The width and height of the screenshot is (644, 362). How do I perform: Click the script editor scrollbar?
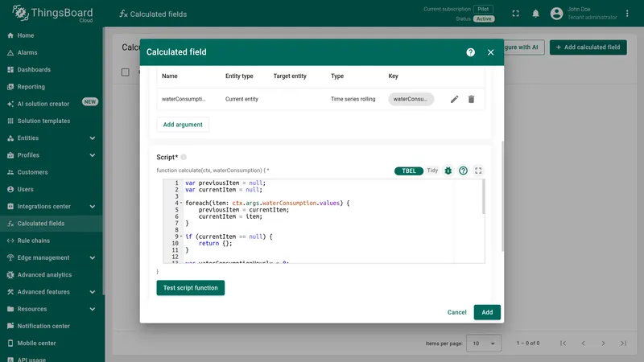click(484, 197)
